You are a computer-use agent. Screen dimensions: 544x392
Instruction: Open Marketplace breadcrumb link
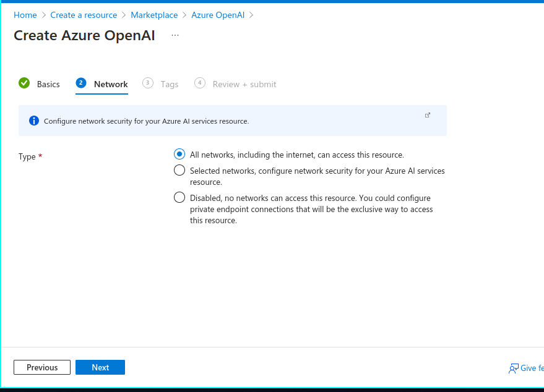click(154, 15)
